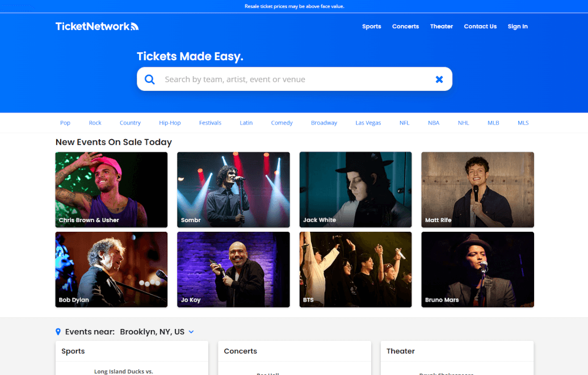Open the Bob Dylan event card
The height and width of the screenshot is (375, 588).
pos(111,269)
